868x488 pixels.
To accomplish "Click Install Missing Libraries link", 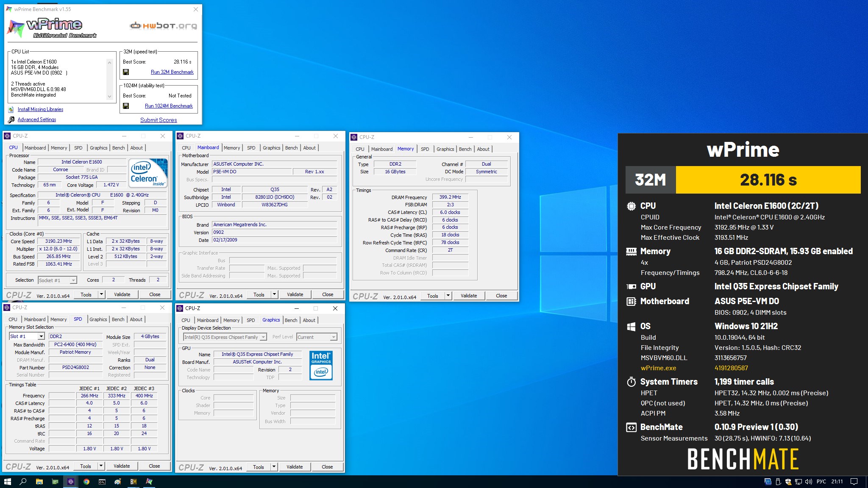I will pos(40,109).
